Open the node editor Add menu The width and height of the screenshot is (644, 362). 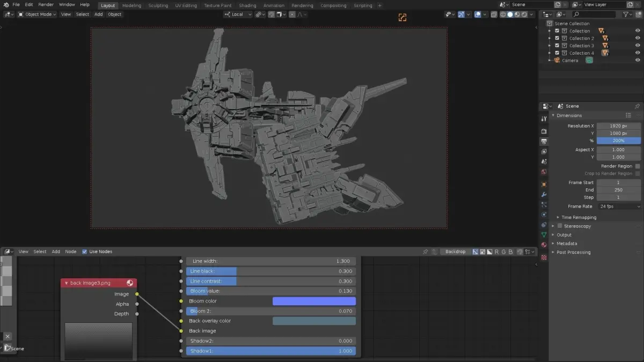pyautogui.click(x=56, y=252)
